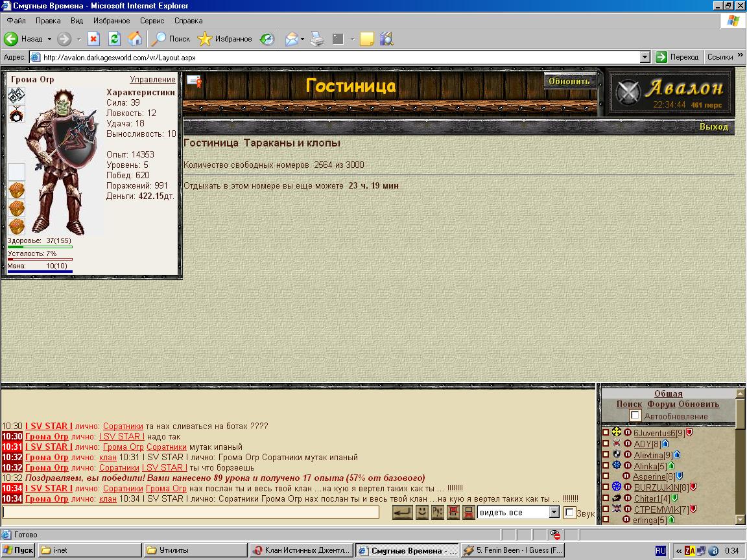Viewport: 747px width, 560px height.
Task: Click the Переход go button
Action: [677, 57]
